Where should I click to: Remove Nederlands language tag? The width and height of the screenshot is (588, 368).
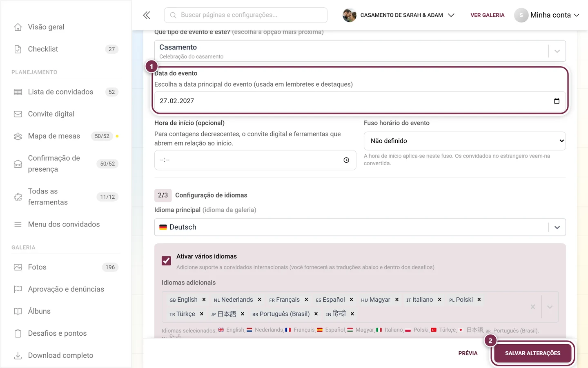click(x=259, y=300)
